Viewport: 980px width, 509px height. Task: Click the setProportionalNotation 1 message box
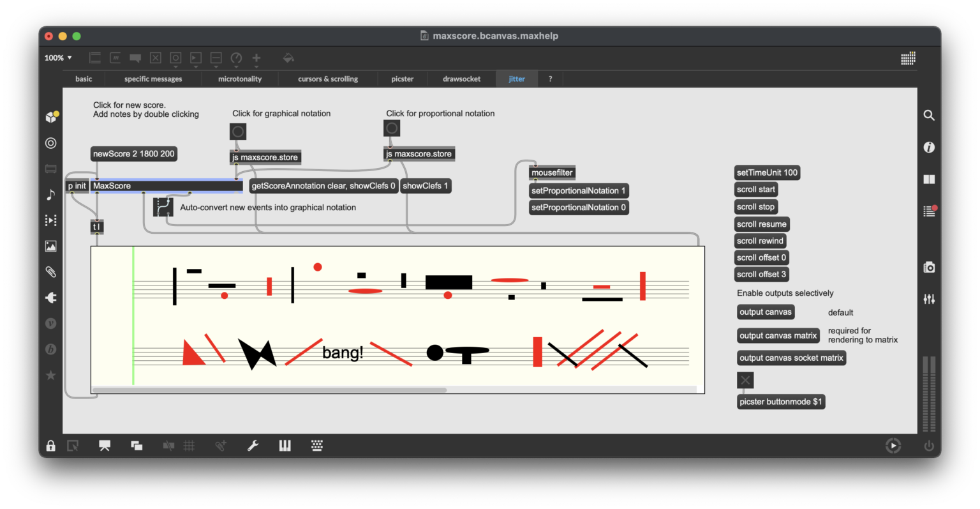578,190
